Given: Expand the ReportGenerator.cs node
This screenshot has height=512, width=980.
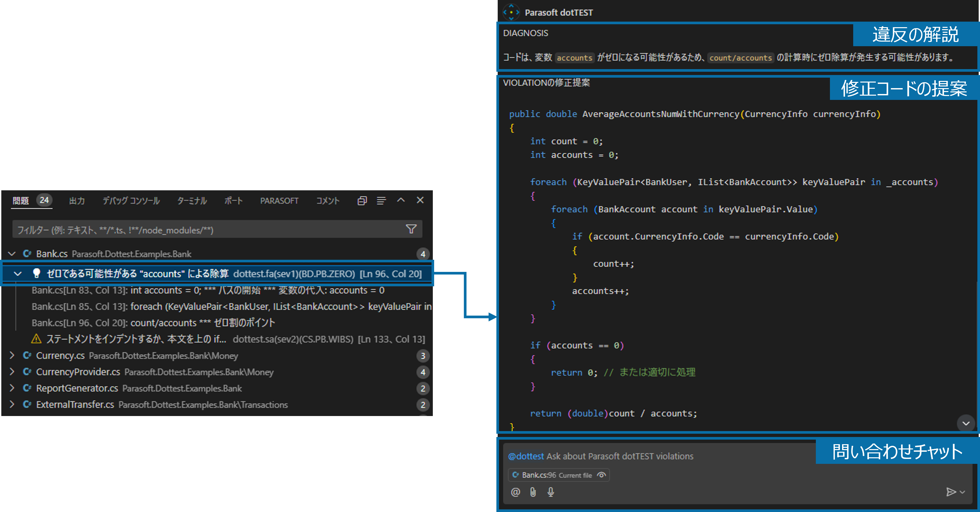Looking at the screenshot, I should click(12, 388).
